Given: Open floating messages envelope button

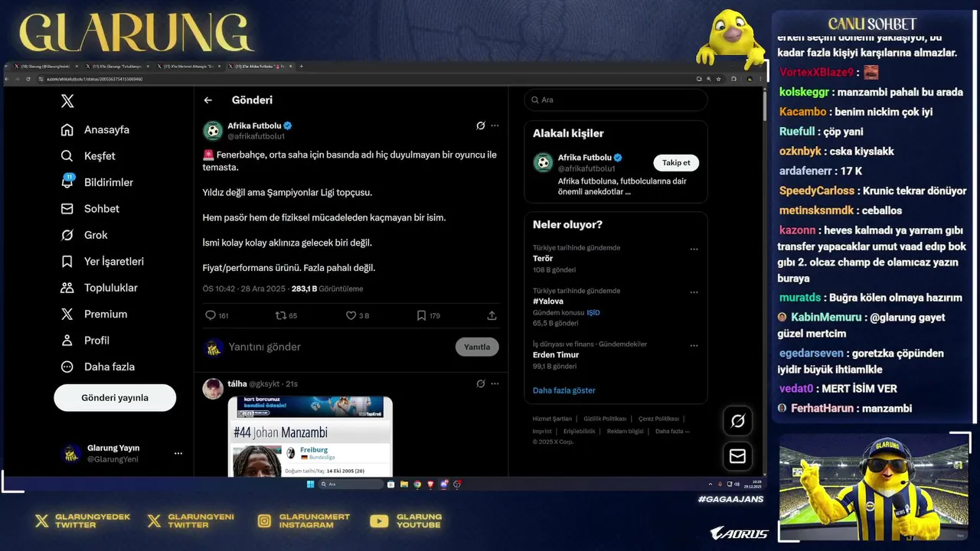Looking at the screenshot, I should pos(737,456).
